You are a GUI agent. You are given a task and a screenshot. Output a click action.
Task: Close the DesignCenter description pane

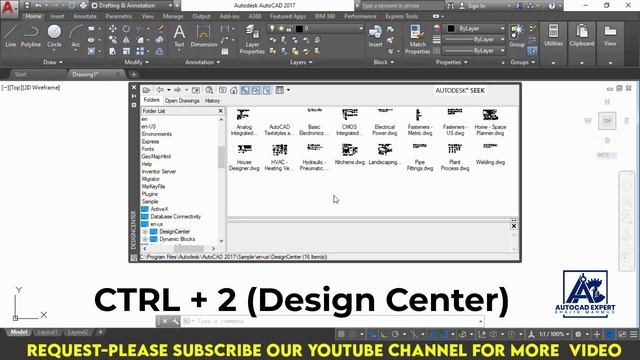[x=514, y=226]
